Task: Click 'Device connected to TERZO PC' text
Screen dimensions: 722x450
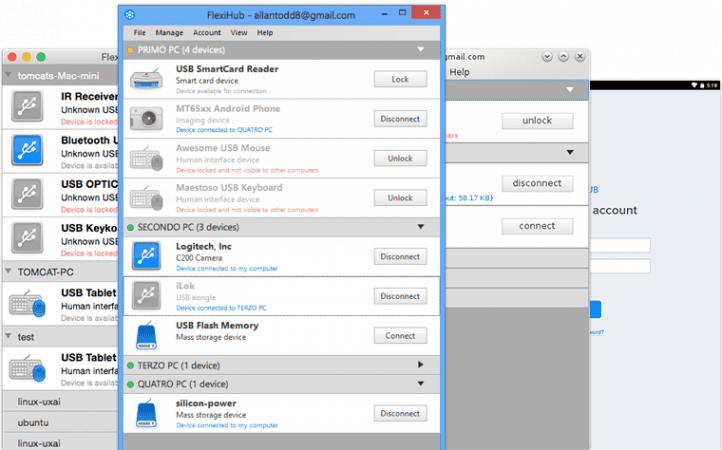Action: click(x=221, y=308)
